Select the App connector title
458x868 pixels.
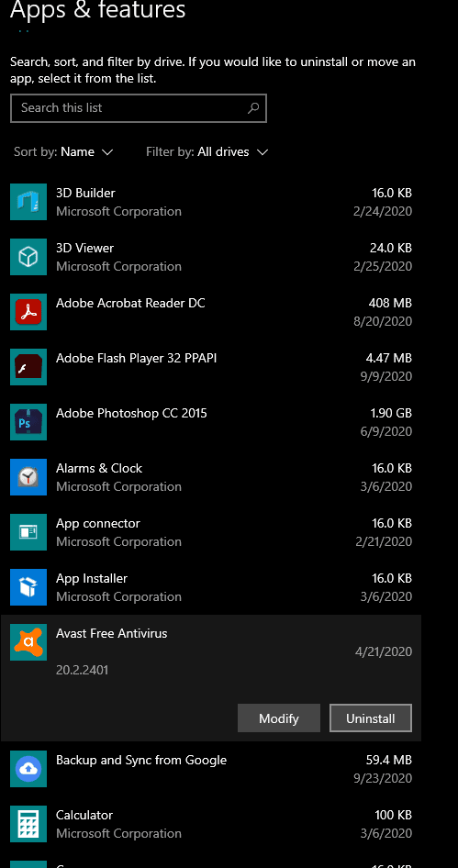click(98, 524)
